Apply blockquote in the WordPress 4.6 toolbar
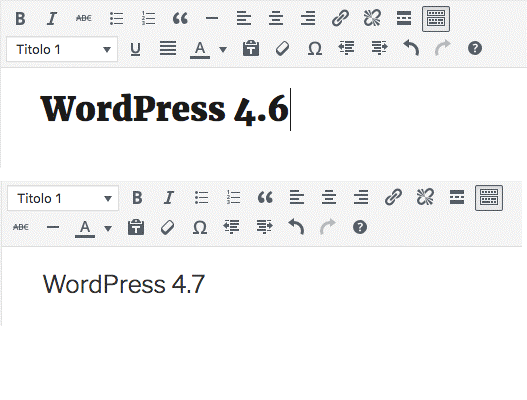Viewport: 527px width, 400px height. [180, 18]
